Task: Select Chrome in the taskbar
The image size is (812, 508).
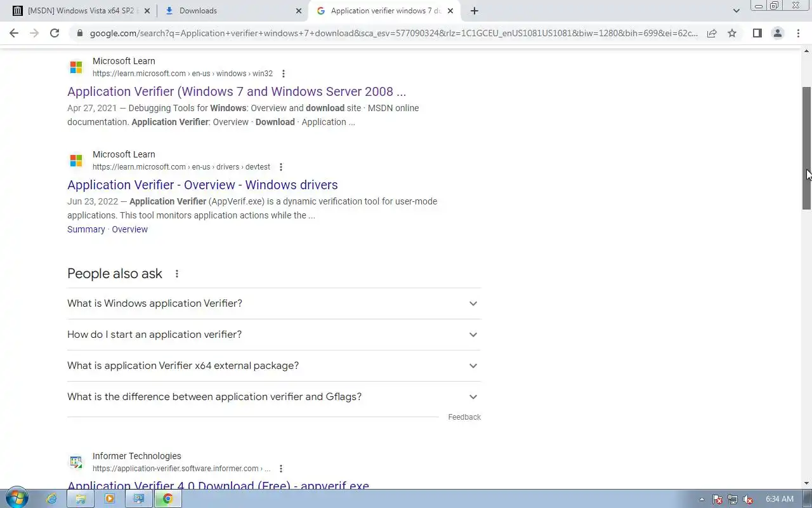Action: coord(167,499)
